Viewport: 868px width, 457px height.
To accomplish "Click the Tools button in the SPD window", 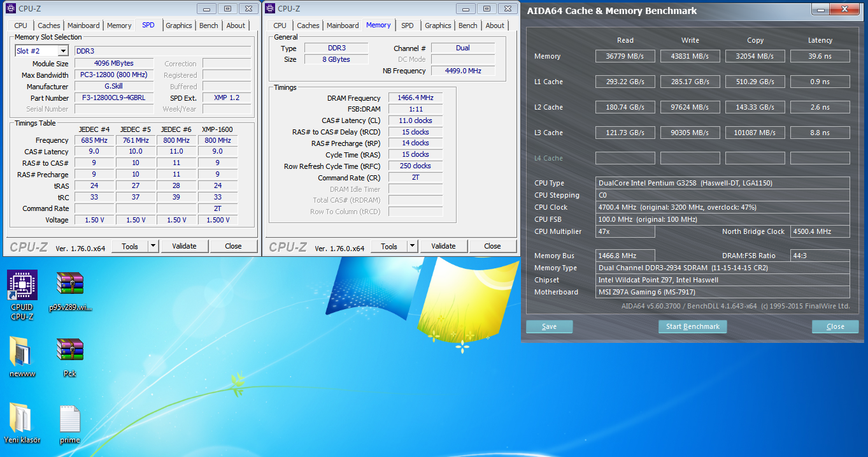I will 130,246.
